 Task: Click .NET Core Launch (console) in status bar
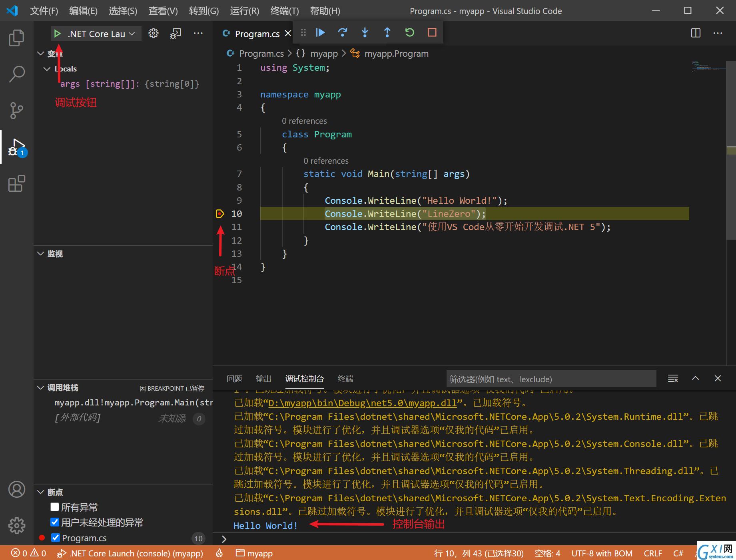coord(130,553)
